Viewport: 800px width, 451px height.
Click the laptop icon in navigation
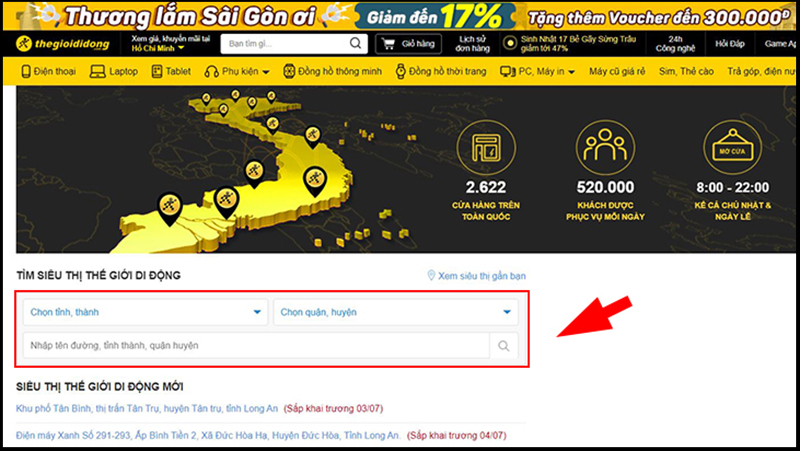[97, 71]
